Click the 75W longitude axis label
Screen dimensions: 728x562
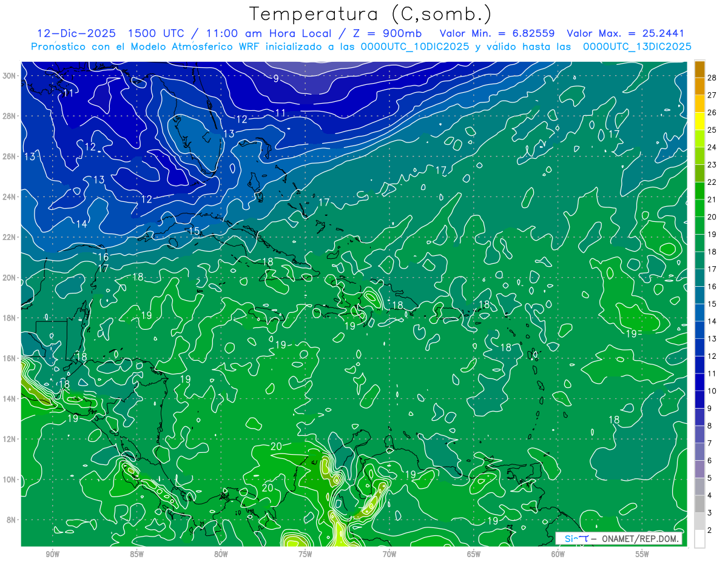pos(305,554)
